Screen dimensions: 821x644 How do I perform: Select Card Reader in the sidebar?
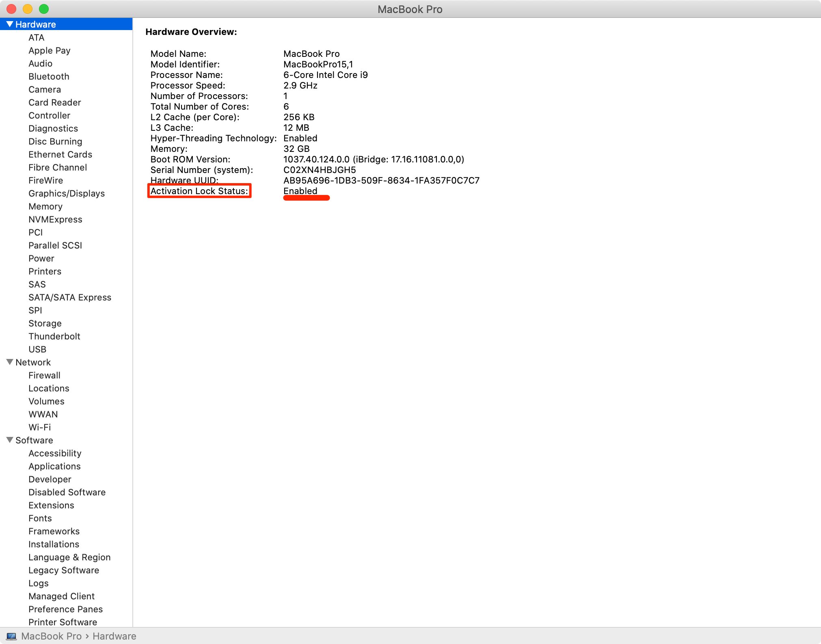coord(55,102)
